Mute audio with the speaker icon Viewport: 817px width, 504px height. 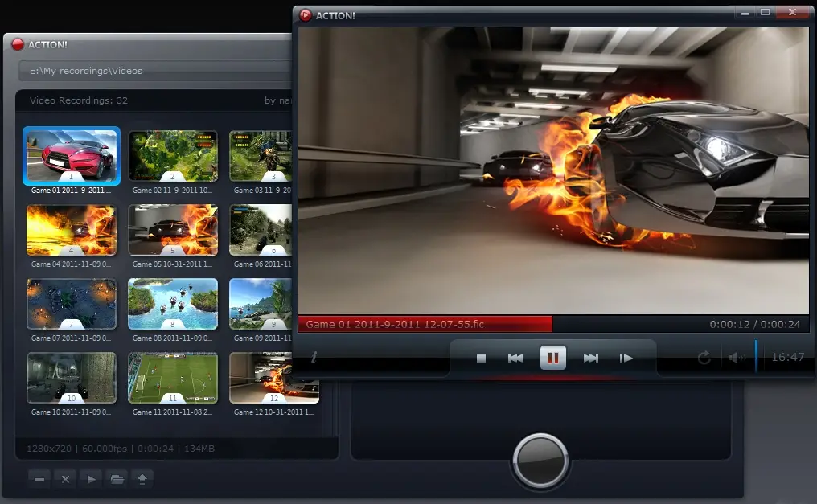click(737, 358)
